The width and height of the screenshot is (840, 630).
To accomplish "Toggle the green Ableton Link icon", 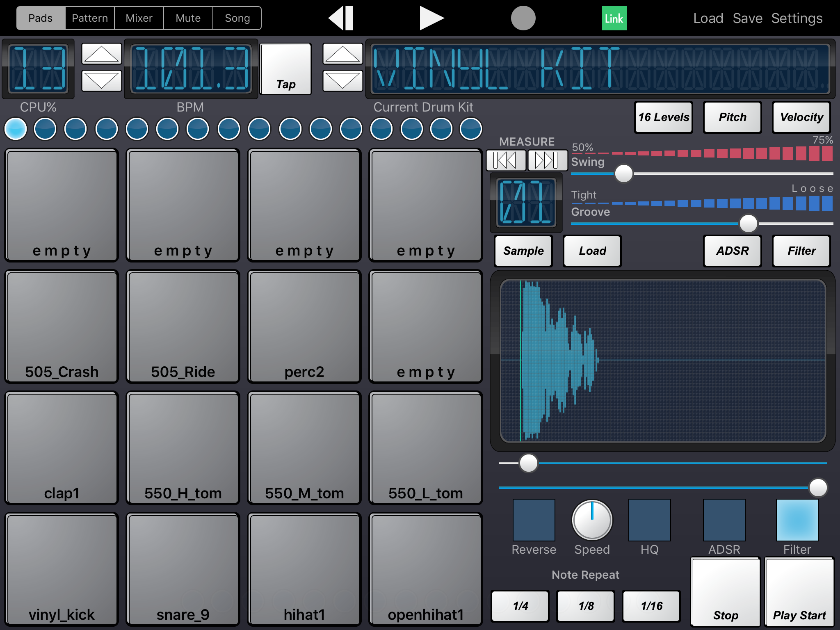I will tap(614, 18).
